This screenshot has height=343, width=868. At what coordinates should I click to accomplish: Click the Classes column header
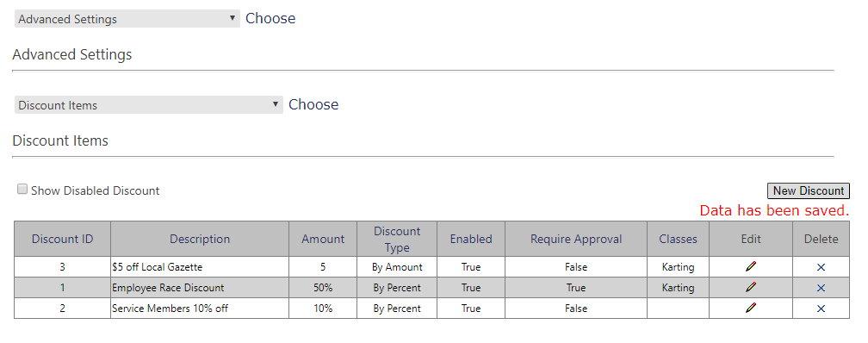(679, 239)
